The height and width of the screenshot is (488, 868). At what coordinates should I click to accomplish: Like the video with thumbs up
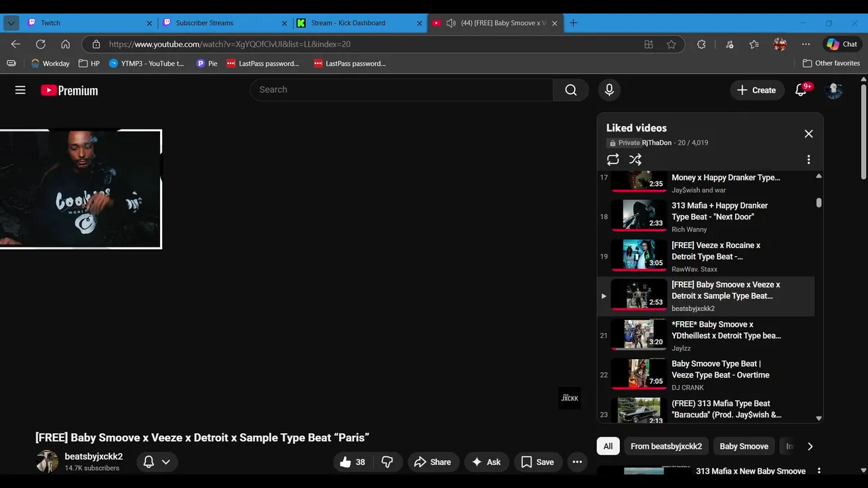click(x=353, y=462)
